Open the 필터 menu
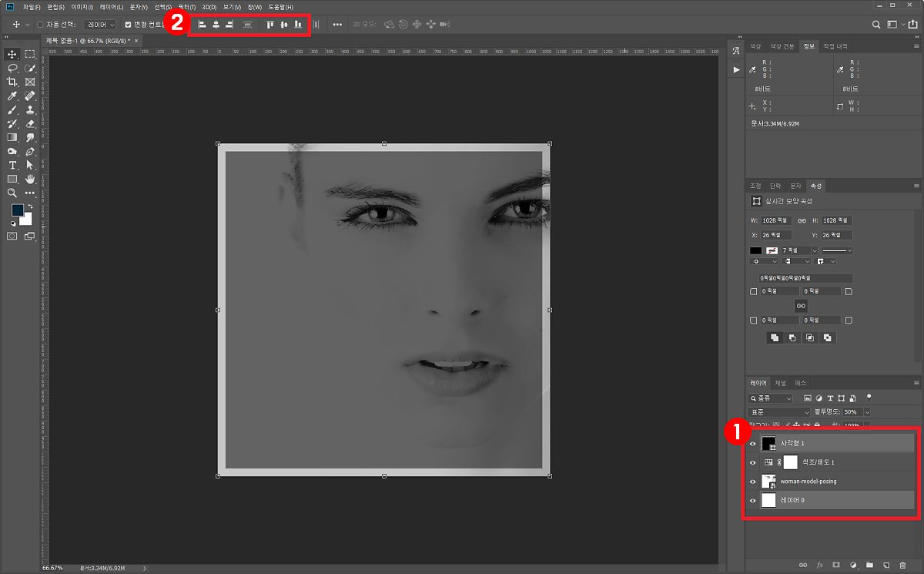Image resolution: width=924 pixels, height=574 pixels. tap(186, 7)
